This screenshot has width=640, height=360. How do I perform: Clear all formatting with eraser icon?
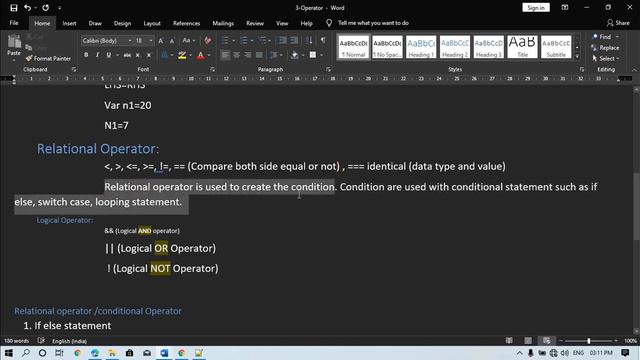[x=208, y=40]
